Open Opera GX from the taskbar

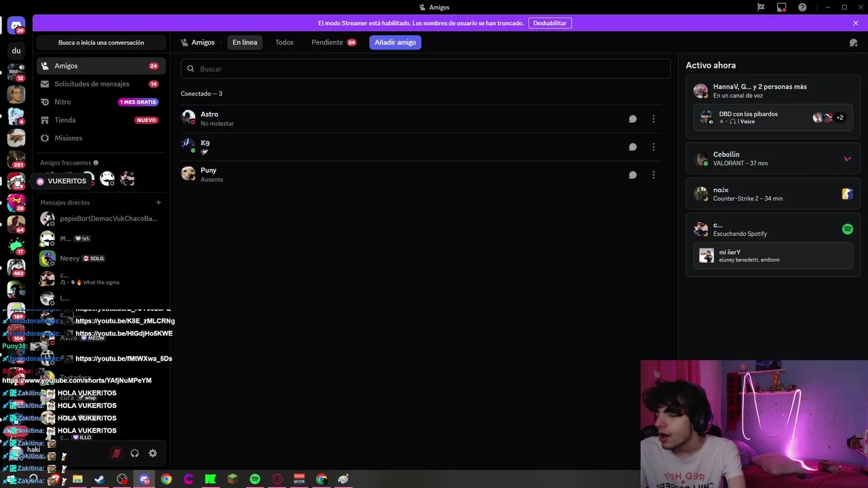point(277,479)
